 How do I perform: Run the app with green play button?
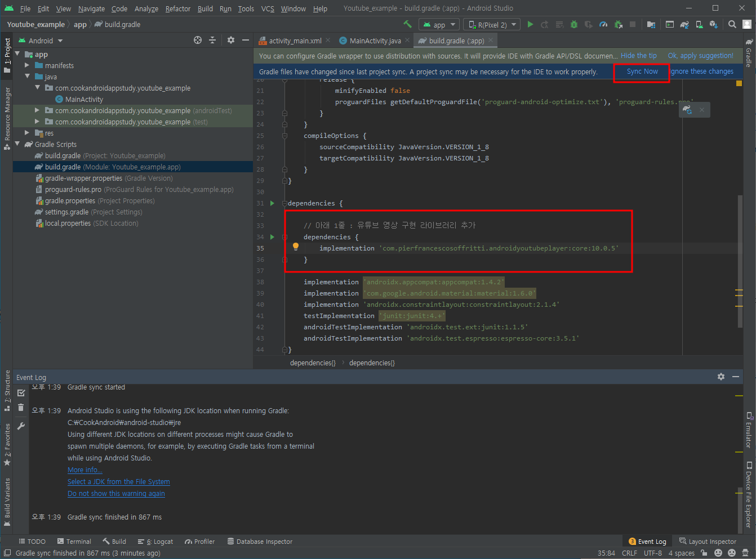530,24
